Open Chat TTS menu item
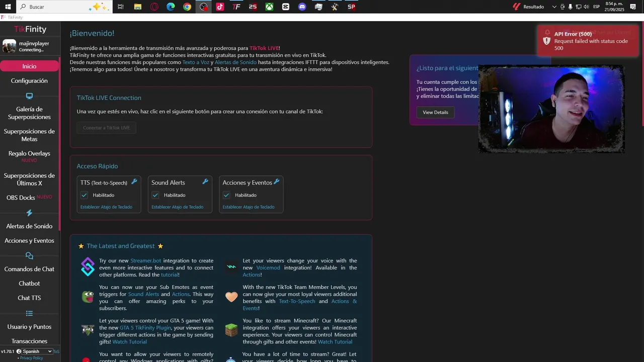Viewport: 644px width, 362px height. [x=29, y=298]
